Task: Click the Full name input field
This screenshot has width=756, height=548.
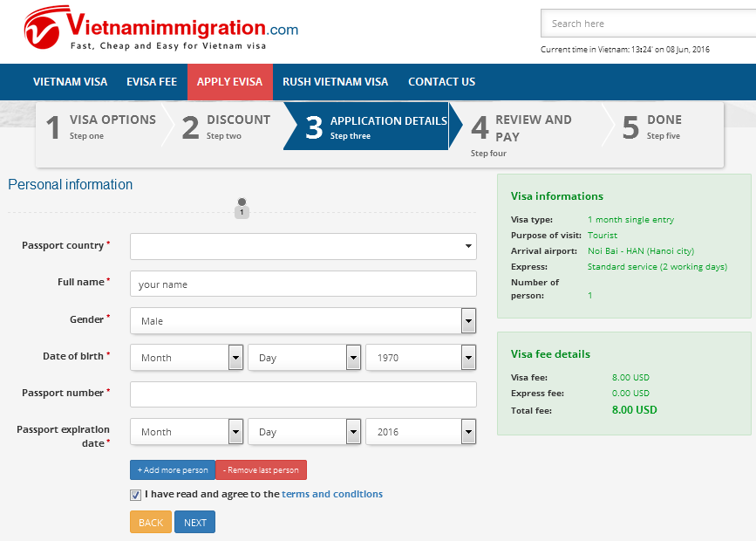Action: [x=303, y=284]
